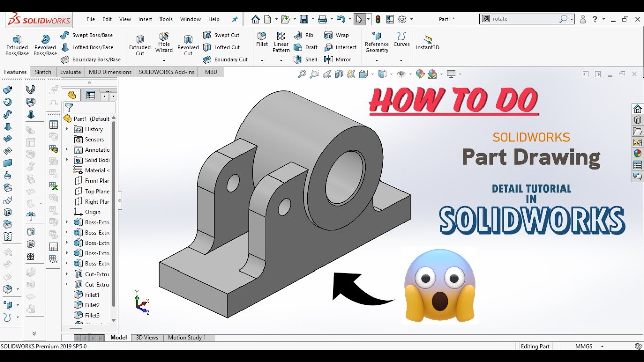Screen dimensions: 644x362
Task: Open the Curves tool
Action: point(401,39)
